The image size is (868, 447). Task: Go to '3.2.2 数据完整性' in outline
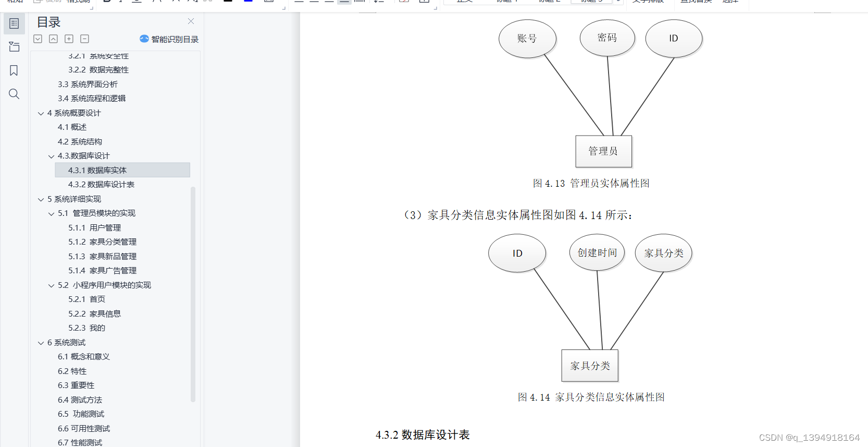pyautogui.click(x=98, y=70)
